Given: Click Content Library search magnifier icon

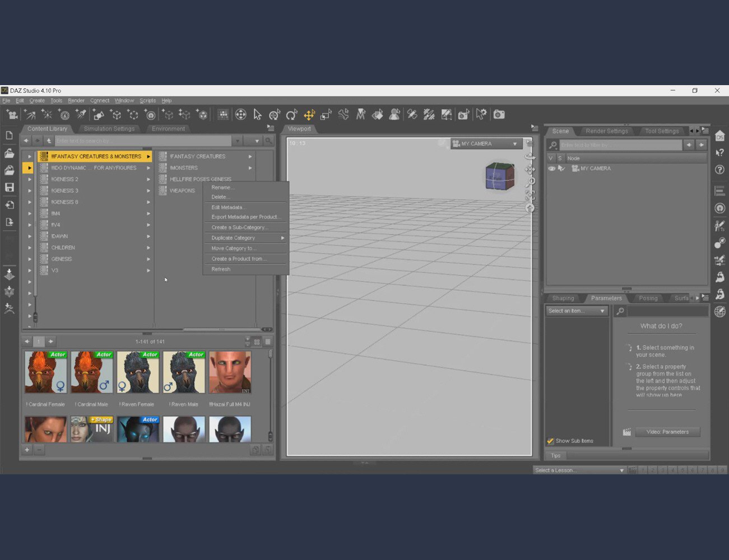Looking at the screenshot, I should (268, 141).
